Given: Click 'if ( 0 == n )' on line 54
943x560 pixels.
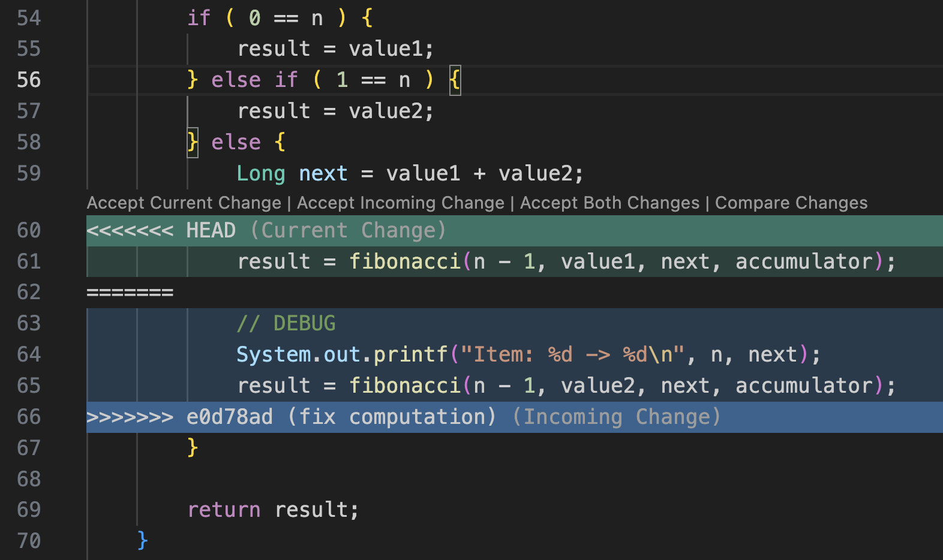Looking at the screenshot, I should 267,18.
